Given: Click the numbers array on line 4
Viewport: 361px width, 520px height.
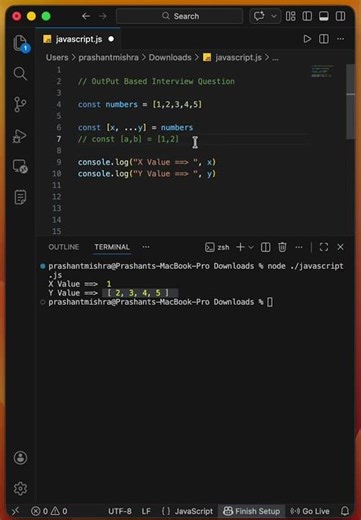Looking at the screenshot, I should [177, 104].
